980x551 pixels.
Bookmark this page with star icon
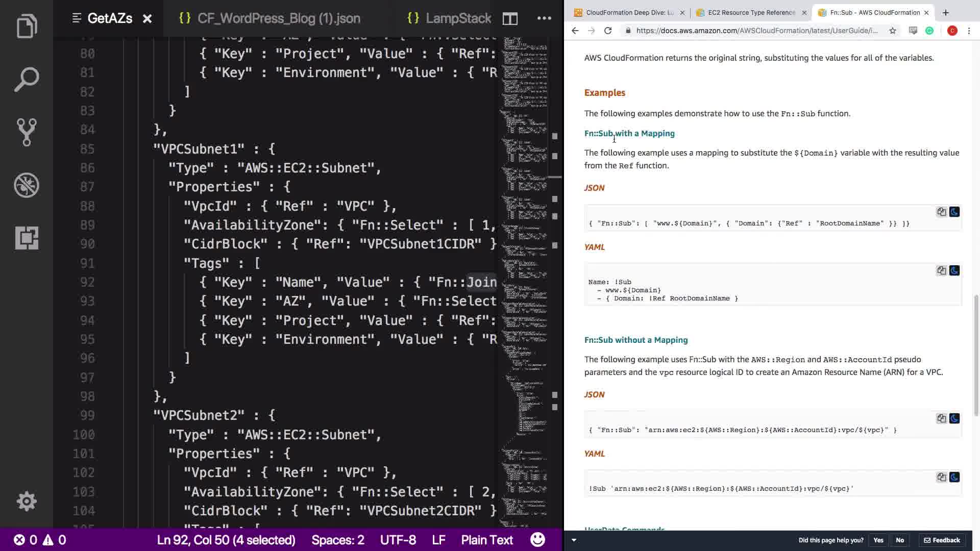click(x=893, y=31)
